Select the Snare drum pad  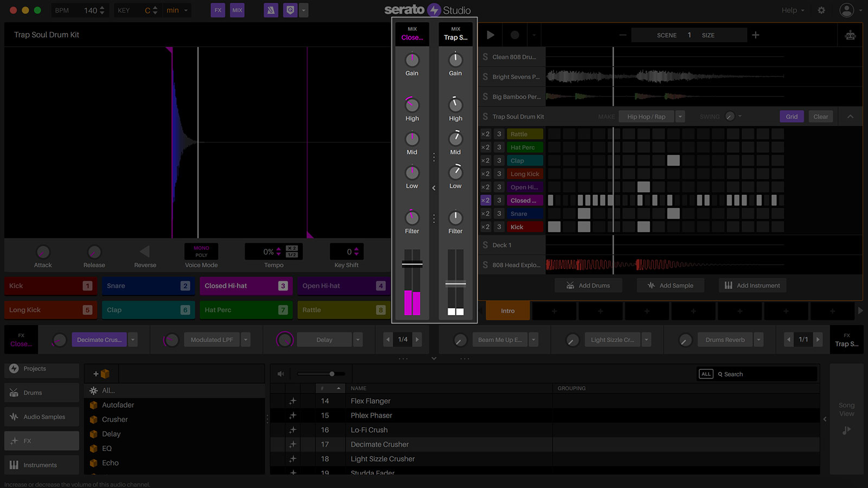[x=148, y=286]
